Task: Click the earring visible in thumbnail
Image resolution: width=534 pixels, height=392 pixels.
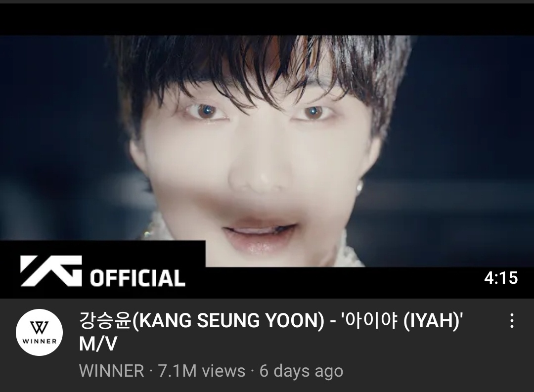Action: [x=360, y=186]
